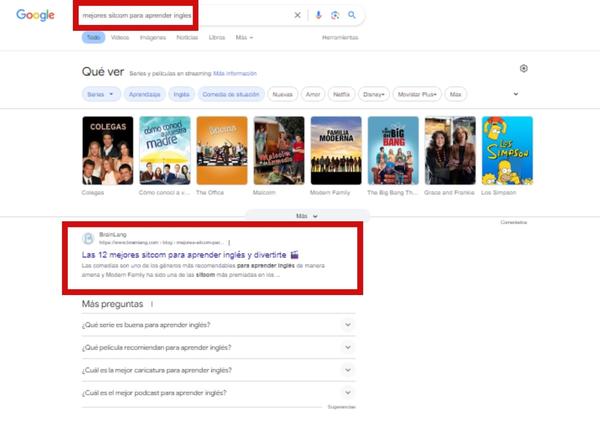This screenshot has width=600, height=424.
Task: Switch to the Noticias tab
Action: pyautogui.click(x=187, y=37)
